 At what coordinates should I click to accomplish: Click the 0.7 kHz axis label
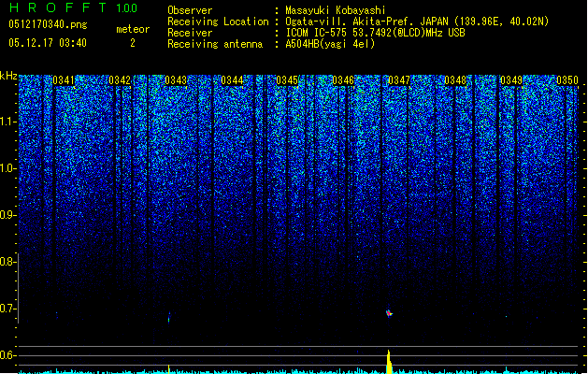pos(8,309)
